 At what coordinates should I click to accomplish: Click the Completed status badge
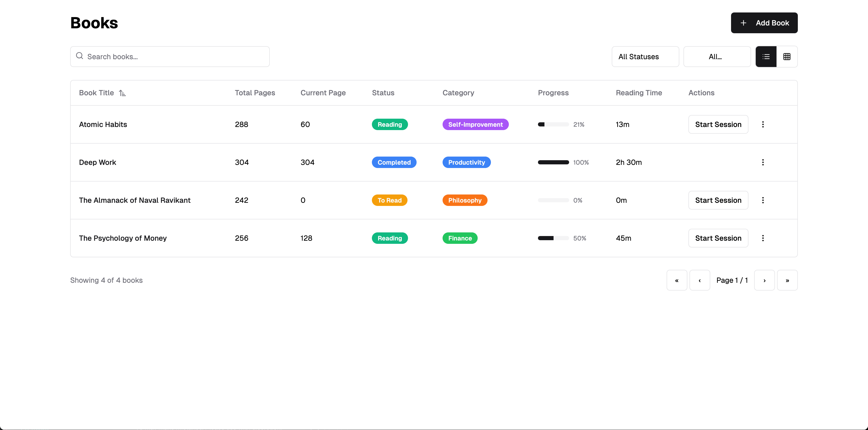click(x=394, y=162)
